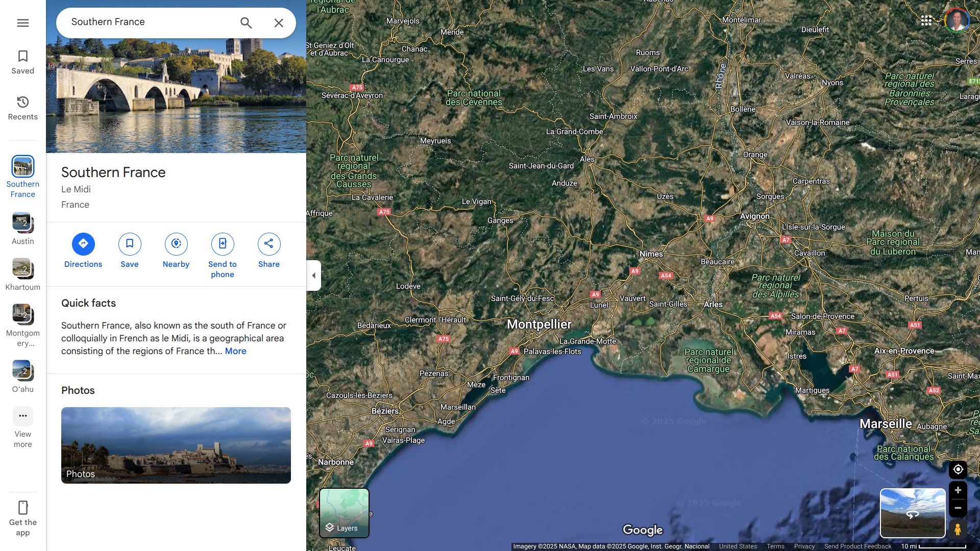The width and height of the screenshot is (980, 551).
Task: Click the Nearby search icon
Action: (x=176, y=244)
